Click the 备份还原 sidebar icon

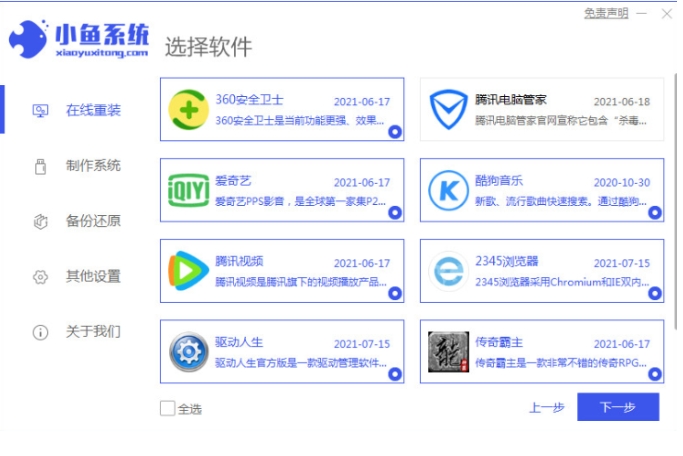pyautogui.click(x=41, y=221)
